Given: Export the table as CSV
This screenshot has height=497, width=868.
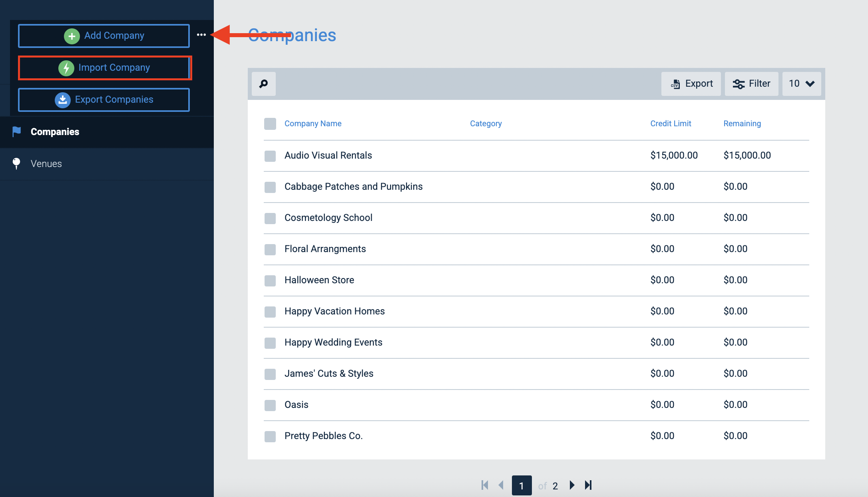Looking at the screenshot, I should pos(691,84).
